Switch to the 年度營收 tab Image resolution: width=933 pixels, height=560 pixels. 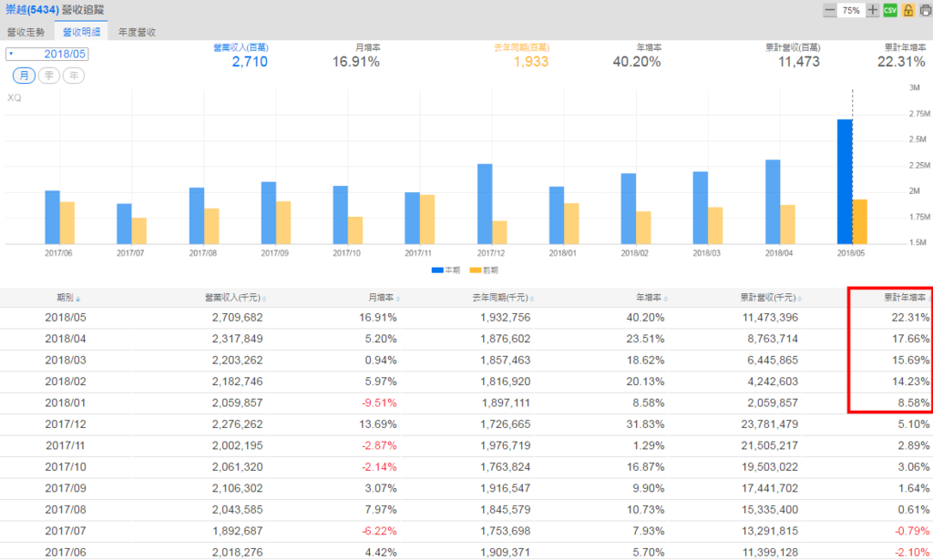137,32
